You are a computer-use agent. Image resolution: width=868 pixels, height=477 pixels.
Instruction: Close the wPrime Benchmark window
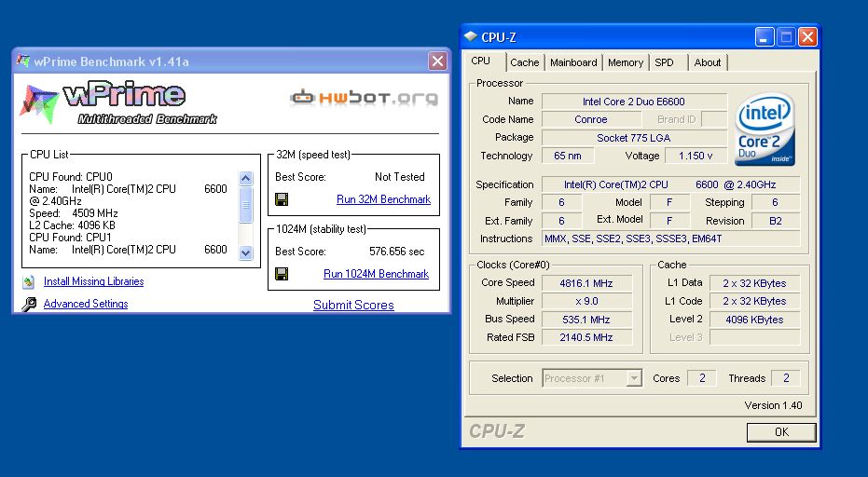(x=437, y=61)
